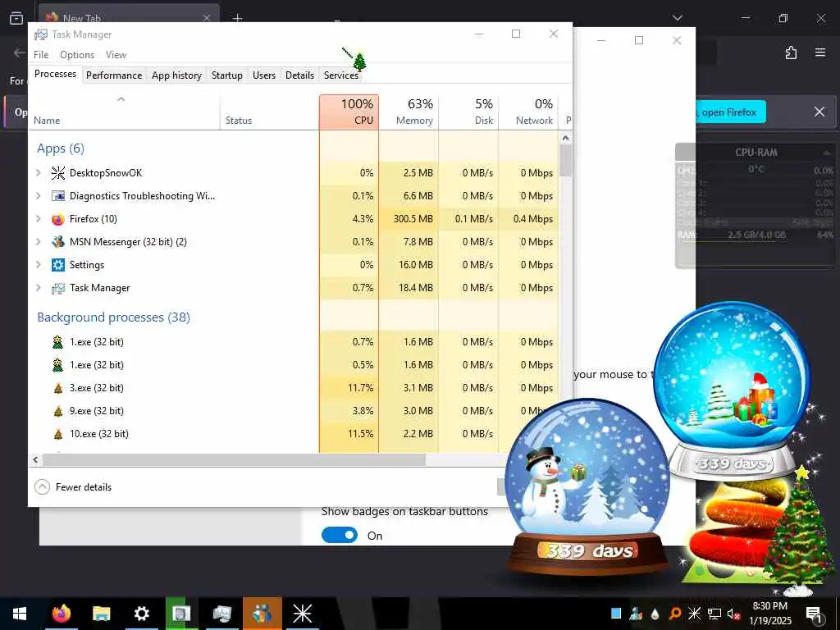Open the Firefox extensions puzzle icon
The height and width of the screenshot is (630, 840).
[791, 52]
